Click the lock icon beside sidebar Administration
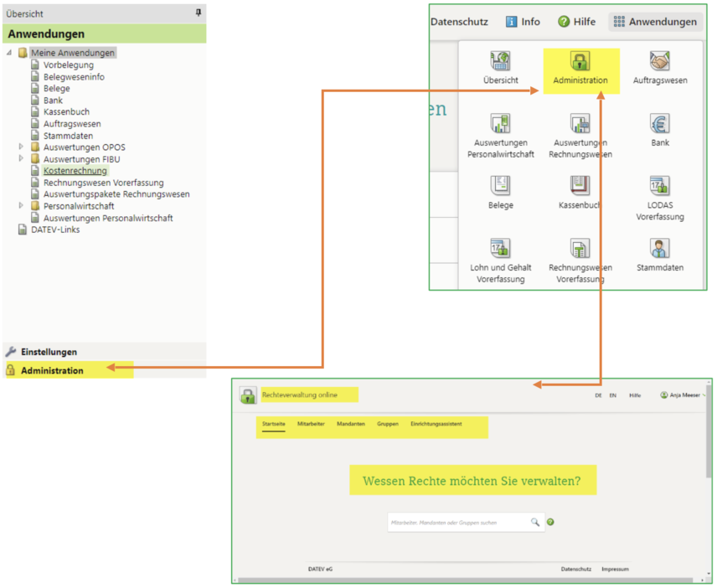 (11, 370)
